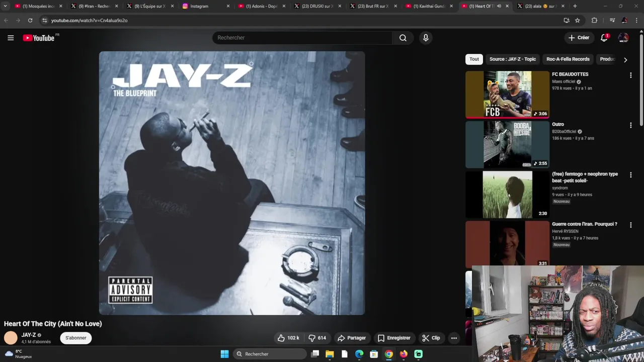Image resolution: width=644 pixels, height=362 pixels.
Task: Open the FC BEAUDOTTES video thumbnail
Action: click(x=507, y=95)
